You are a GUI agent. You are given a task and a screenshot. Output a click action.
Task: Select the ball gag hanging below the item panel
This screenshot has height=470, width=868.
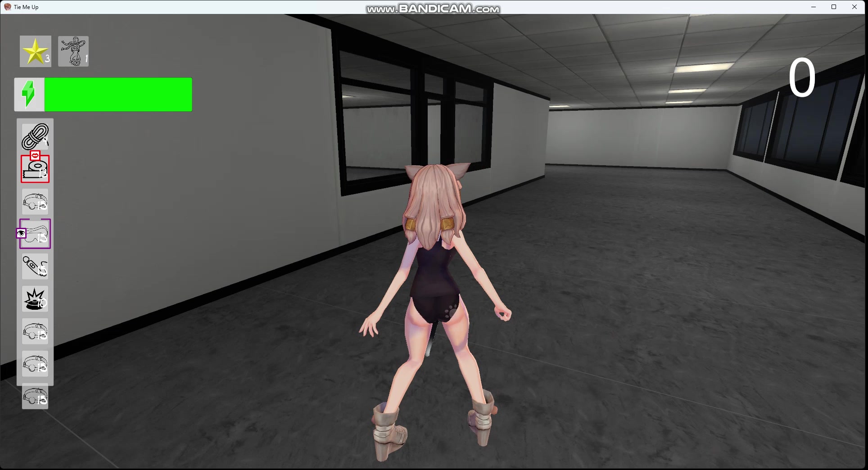(x=35, y=397)
